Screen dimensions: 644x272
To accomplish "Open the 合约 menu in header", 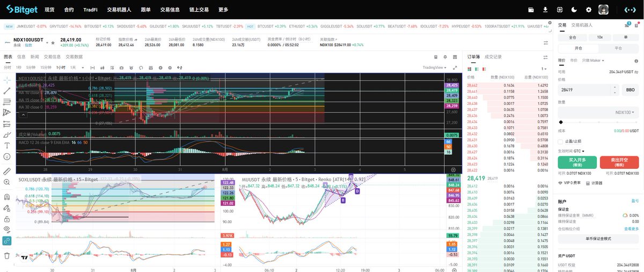I will click(x=69, y=10).
